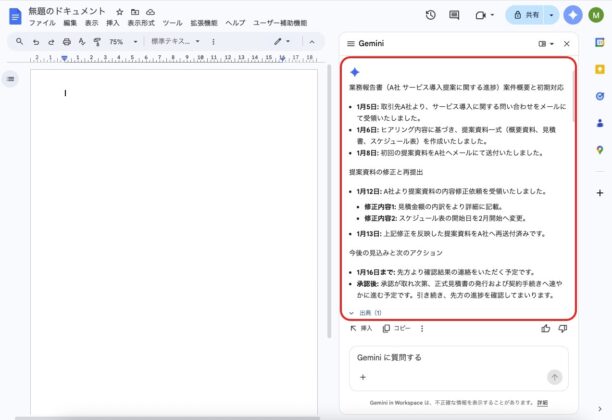Click the 共有 share button
The width and height of the screenshot is (612, 420).
pos(526,15)
